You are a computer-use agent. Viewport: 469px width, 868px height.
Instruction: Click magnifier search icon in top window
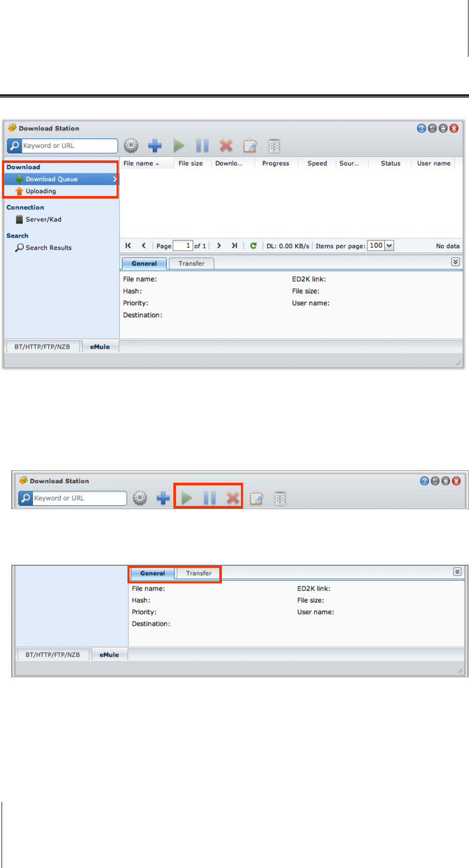tap(14, 146)
